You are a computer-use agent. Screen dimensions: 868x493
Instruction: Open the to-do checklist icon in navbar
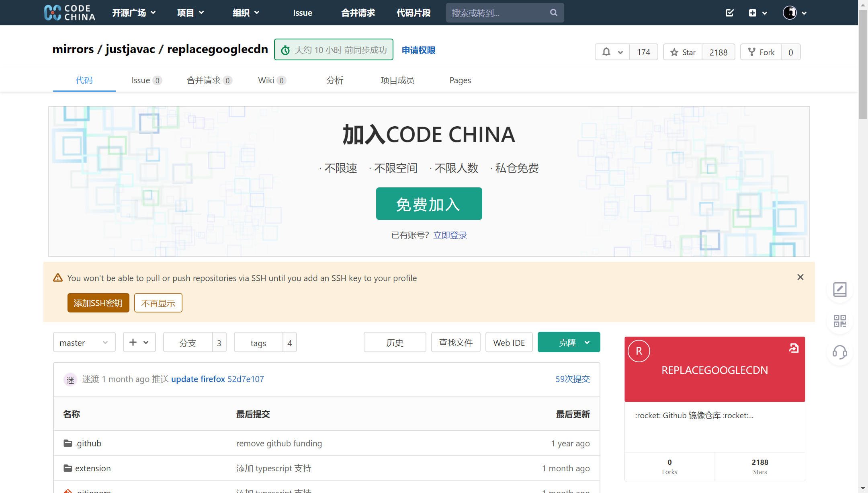[730, 13]
